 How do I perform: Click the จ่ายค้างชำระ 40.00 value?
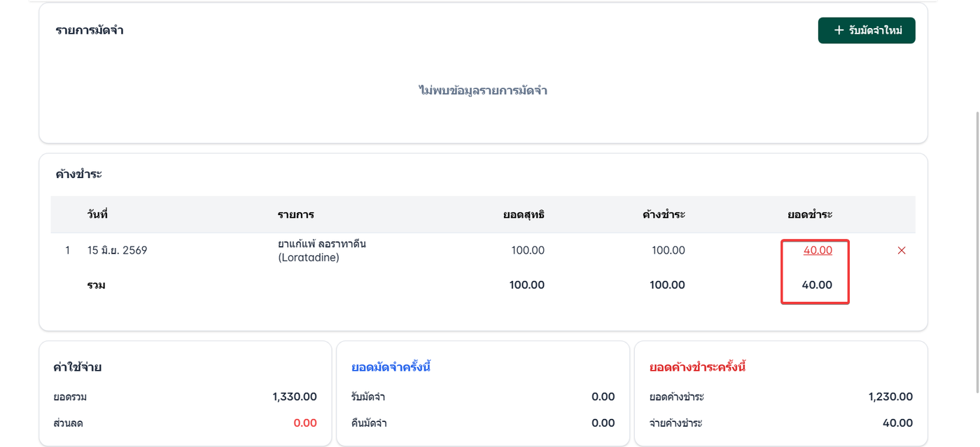tap(897, 423)
